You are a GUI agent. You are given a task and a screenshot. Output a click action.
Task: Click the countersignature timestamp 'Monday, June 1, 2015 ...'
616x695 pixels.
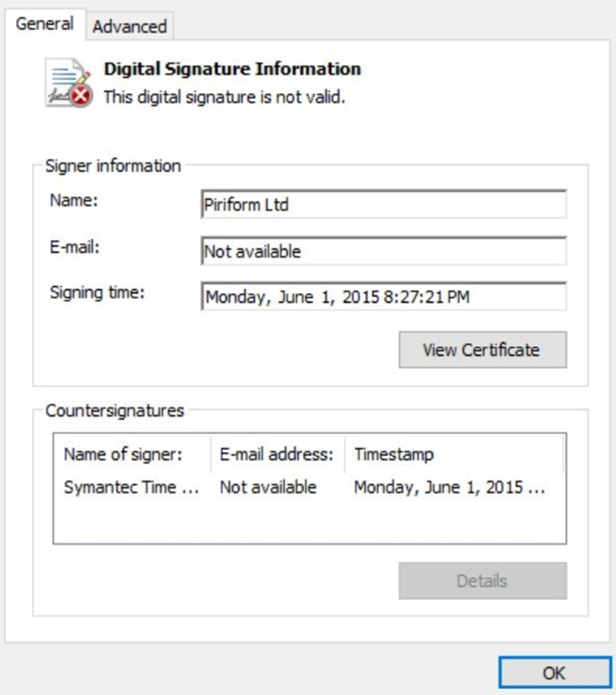[x=450, y=487]
